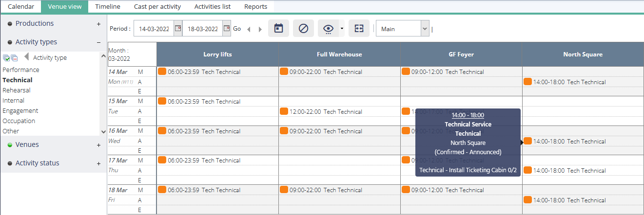Image resolution: width=644 pixels, height=215 pixels.
Task: Click the green Venues status dot
Action: pos(10,145)
